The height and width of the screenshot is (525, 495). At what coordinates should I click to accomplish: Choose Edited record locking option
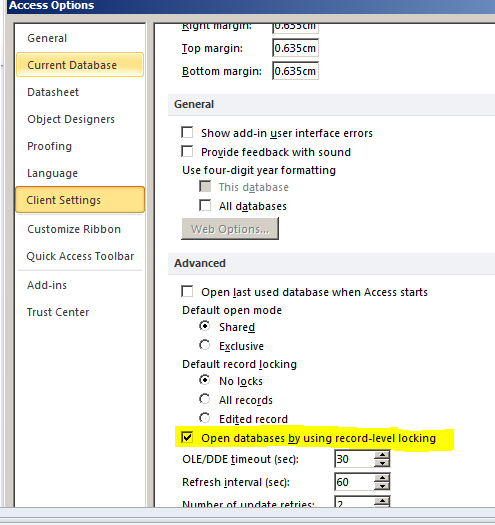click(x=205, y=418)
